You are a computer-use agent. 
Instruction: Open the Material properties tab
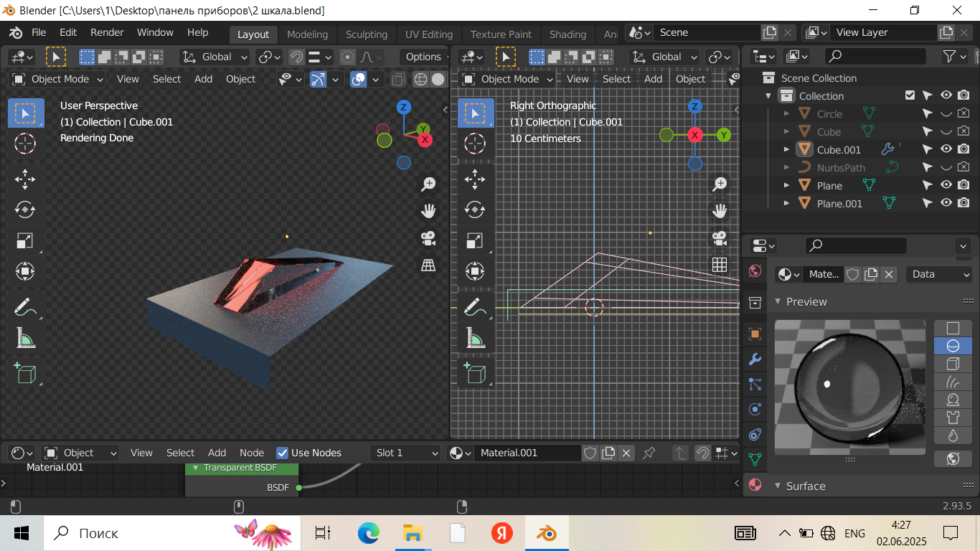point(755,484)
